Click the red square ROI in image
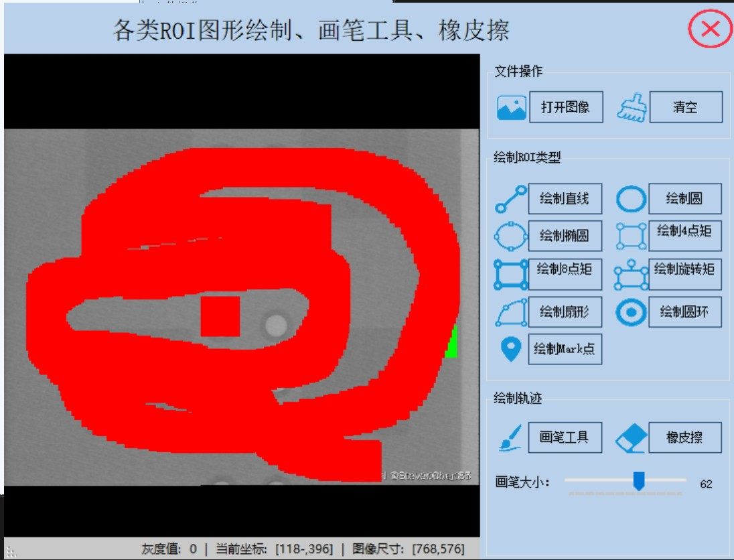 pyautogui.click(x=220, y=316)
